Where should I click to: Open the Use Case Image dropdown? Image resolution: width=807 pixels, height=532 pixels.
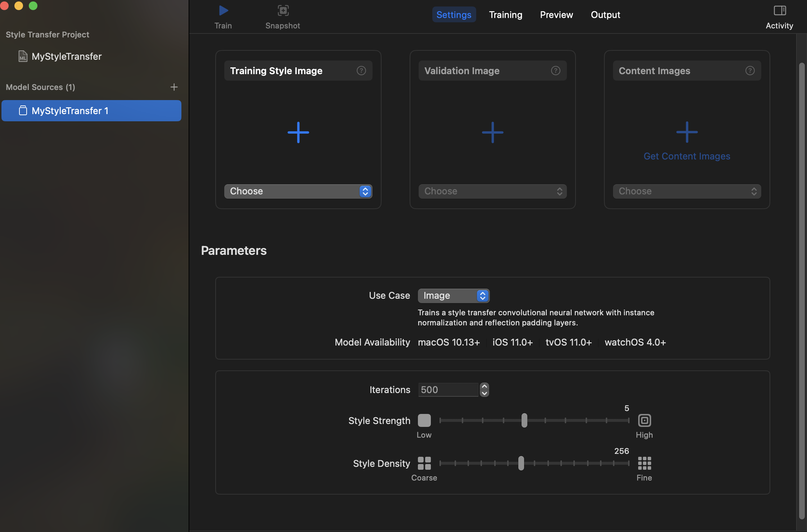[454, 296]
